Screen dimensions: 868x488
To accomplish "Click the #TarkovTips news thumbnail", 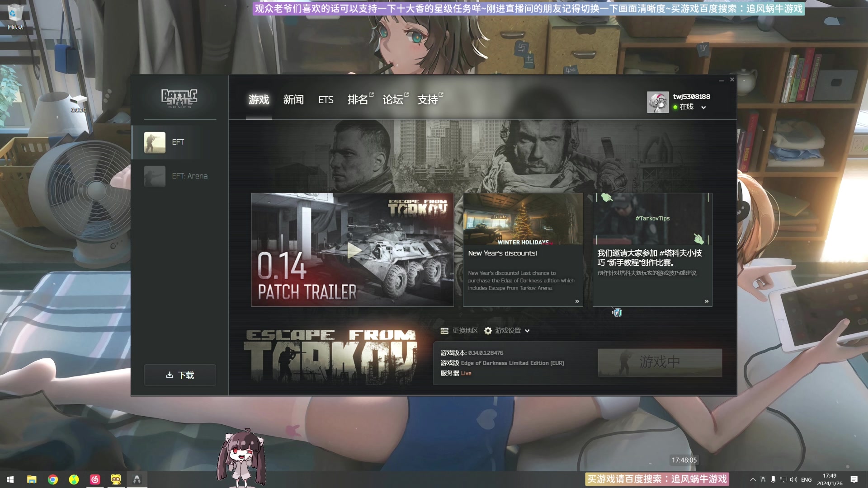I will pos(652,219).
